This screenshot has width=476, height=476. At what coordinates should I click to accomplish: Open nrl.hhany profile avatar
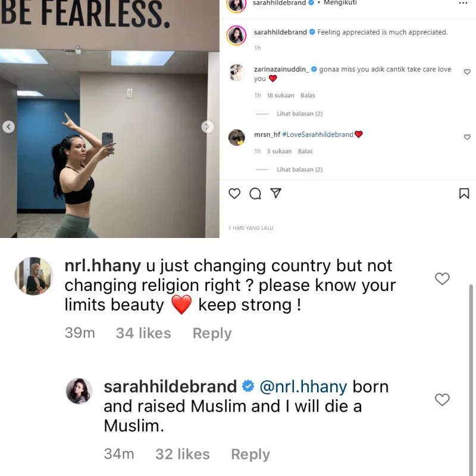[x=34, y=276]
